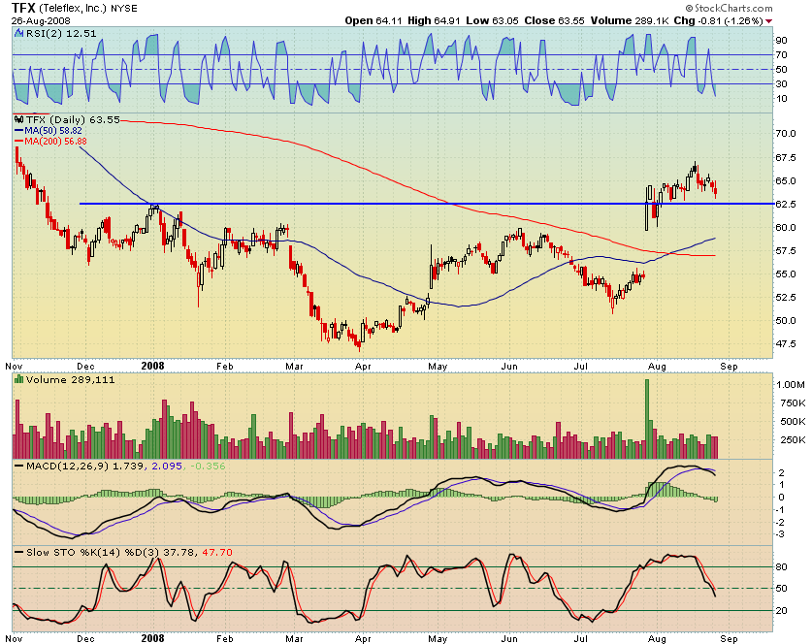Click the "62.5" price axis label
Screen dimensions: 812x644
785,204
